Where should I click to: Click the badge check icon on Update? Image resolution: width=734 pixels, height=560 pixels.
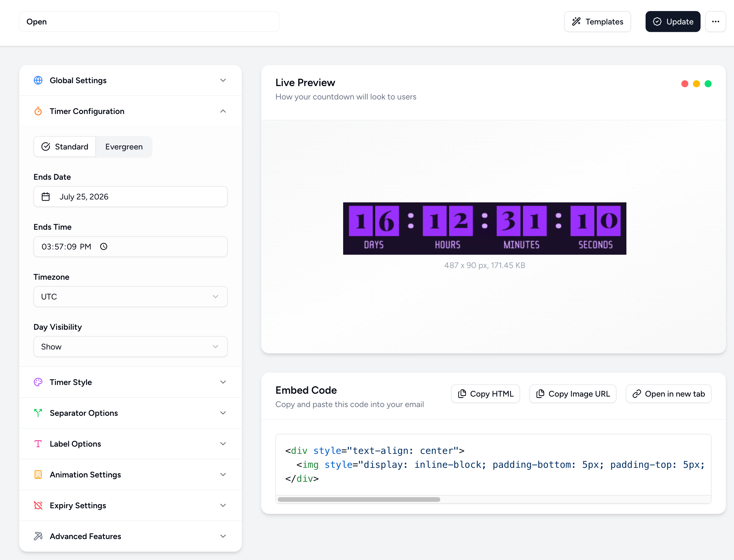pos(657,22)
